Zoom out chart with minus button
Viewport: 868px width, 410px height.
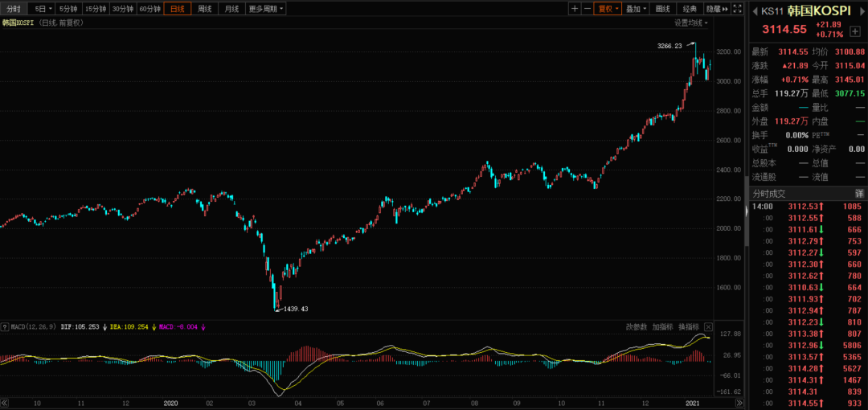point(587,9)
